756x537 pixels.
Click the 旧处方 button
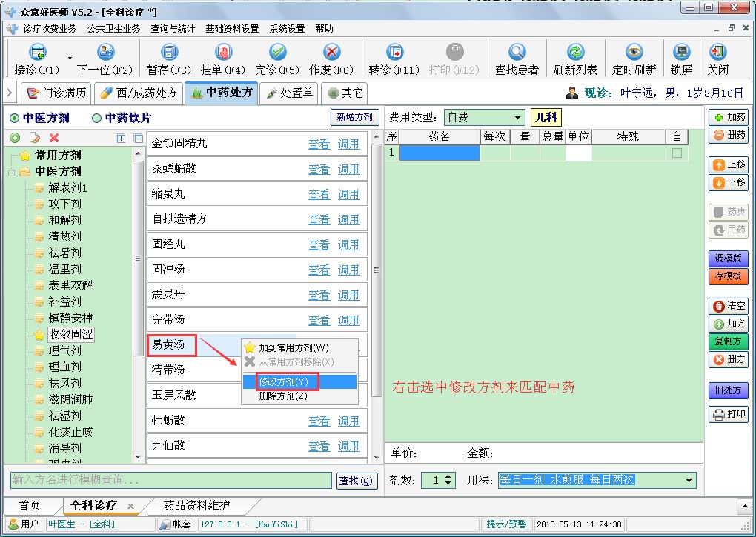(x=728, y=390)
